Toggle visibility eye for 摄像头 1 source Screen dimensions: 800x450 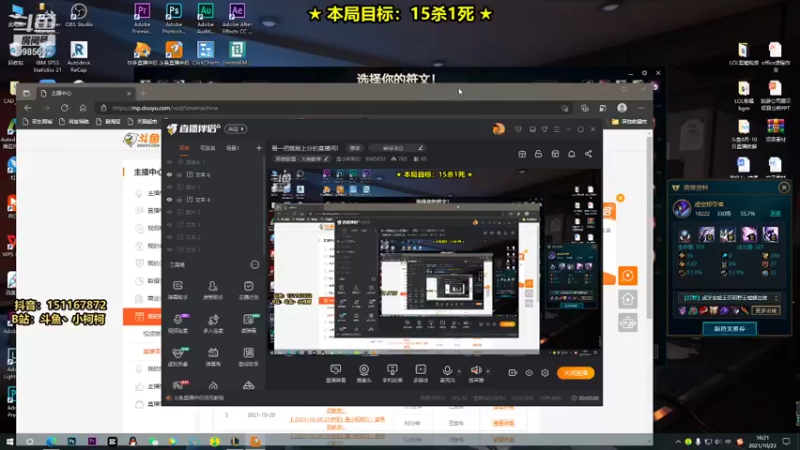coord(169,162)
